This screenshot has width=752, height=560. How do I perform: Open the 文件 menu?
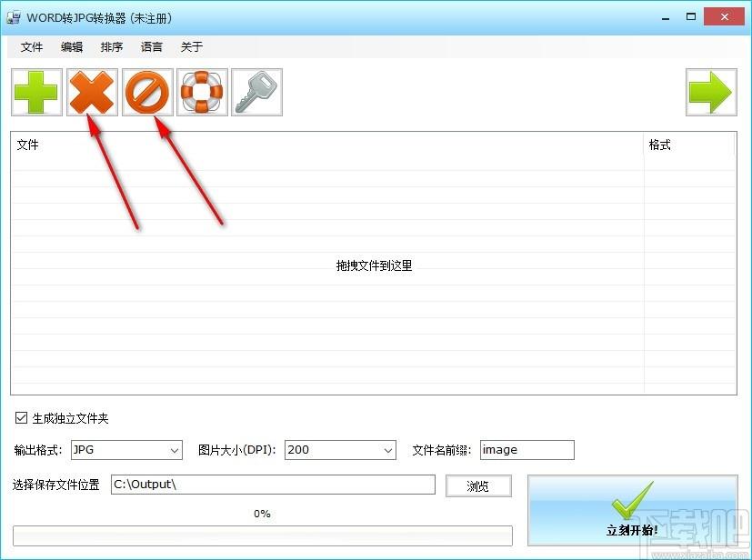pyautogui.click(x=32, y=47)
